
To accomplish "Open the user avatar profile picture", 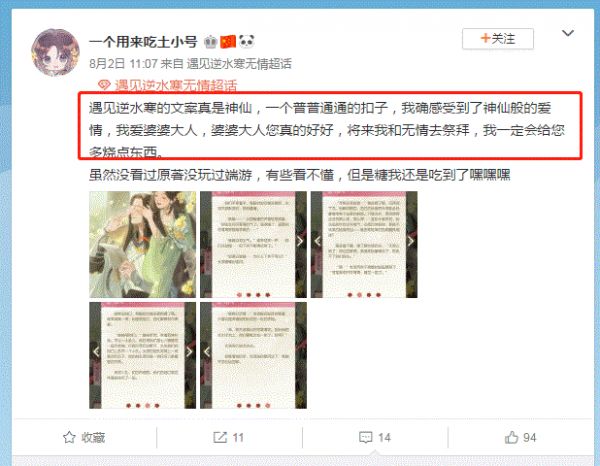I will coord(55,53).
